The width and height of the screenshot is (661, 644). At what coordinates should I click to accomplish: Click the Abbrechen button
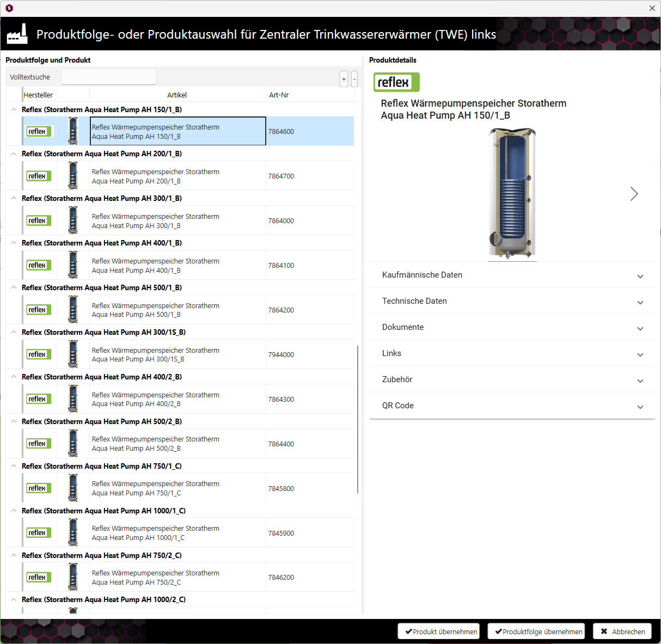click(x=622, y=631)
